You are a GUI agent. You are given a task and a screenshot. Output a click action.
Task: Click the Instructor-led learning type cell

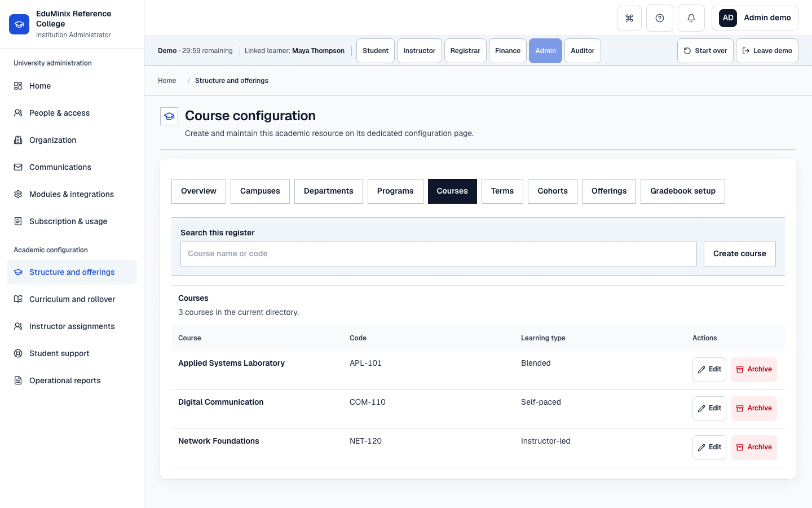pos(546,441)
